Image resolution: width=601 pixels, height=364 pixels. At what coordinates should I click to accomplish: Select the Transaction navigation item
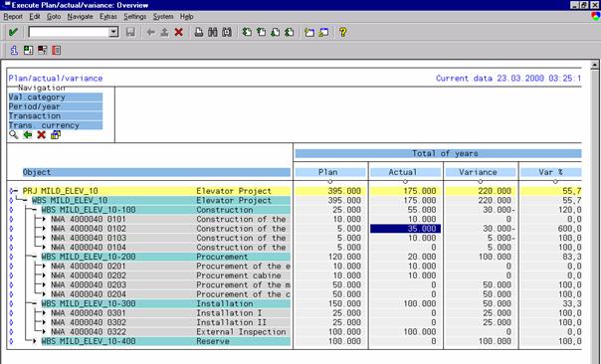pos(56,116)
